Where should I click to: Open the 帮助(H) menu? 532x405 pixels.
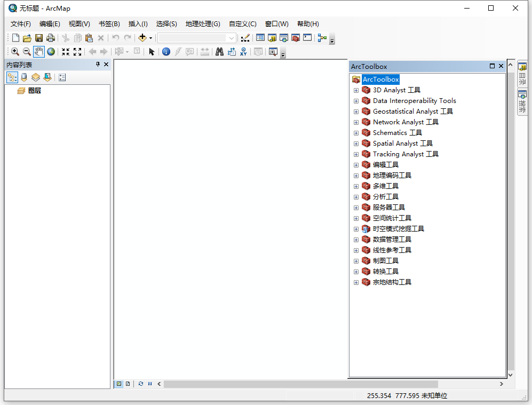(x=308, y=23)
